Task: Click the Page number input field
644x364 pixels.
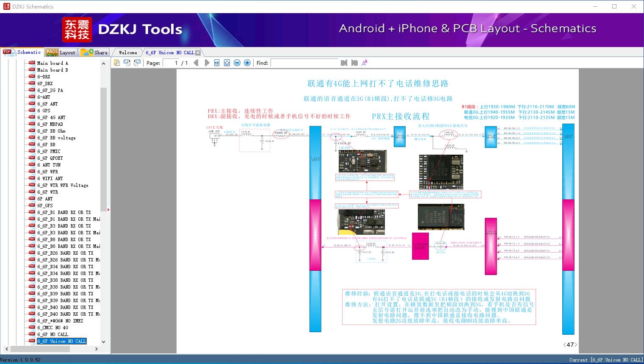Action: pyautogui.click(x=171, y=63)
